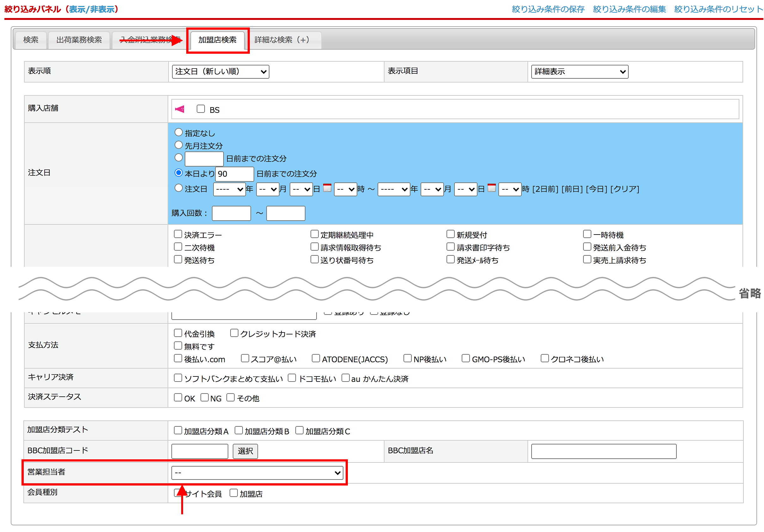Click the pink megaphone icon beside BS
The image size is (764, 532).
(x=180, y=109)
